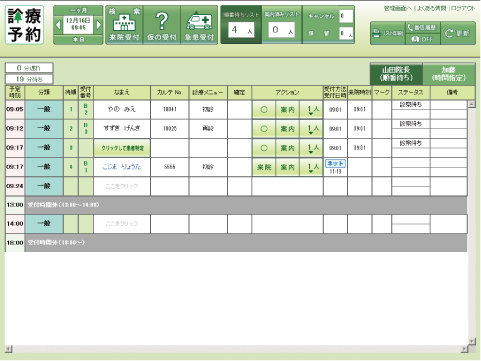Click the アクション column header
The height and width of the screenshot is (361, 481).
(x=287, y=92)
